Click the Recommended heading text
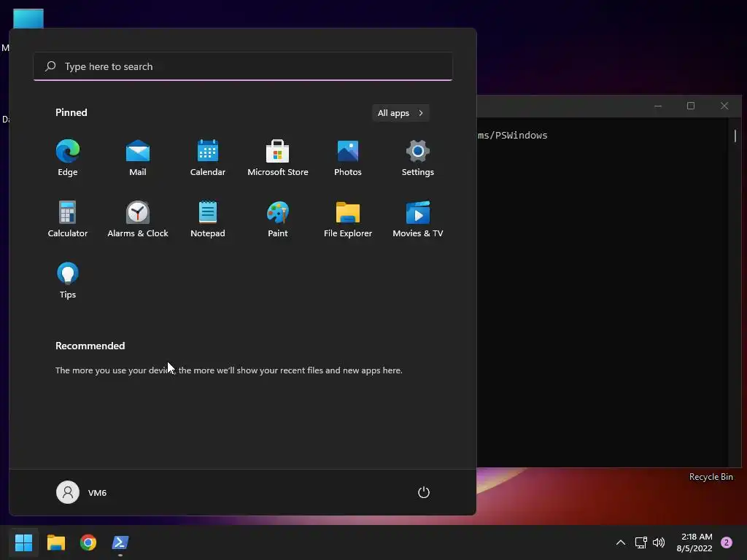The height and width of the screenshot is (560, 747). pos(90,346)
